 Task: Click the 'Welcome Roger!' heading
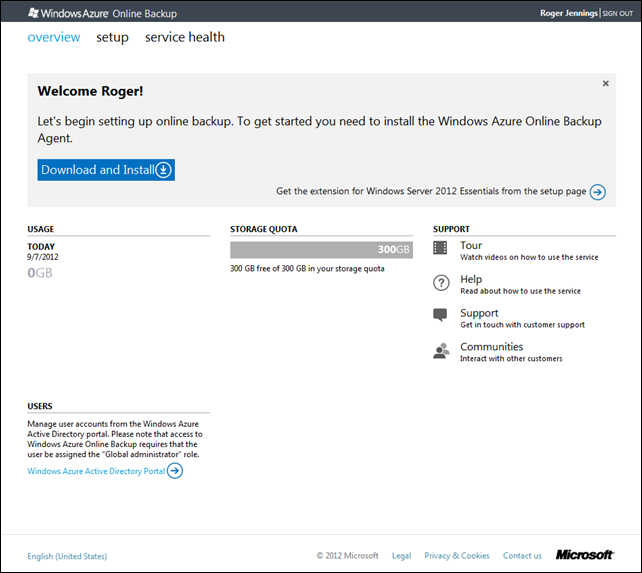click(90, 91)
